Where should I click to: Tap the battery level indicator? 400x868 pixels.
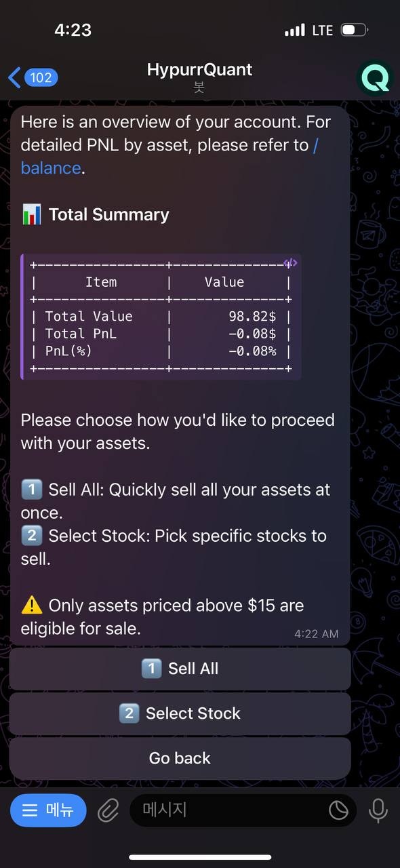[354, 30]
